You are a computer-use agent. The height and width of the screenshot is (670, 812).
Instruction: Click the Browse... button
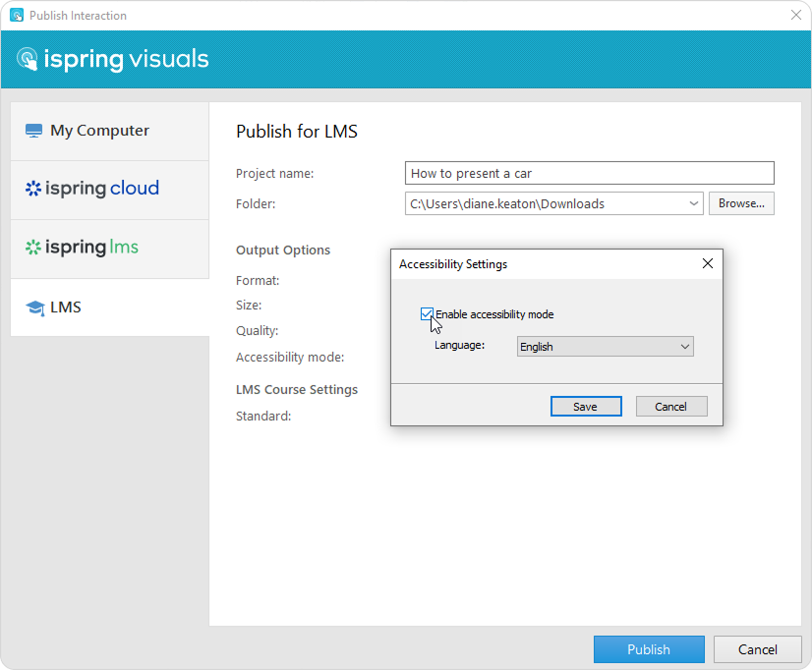pos(741,203)
